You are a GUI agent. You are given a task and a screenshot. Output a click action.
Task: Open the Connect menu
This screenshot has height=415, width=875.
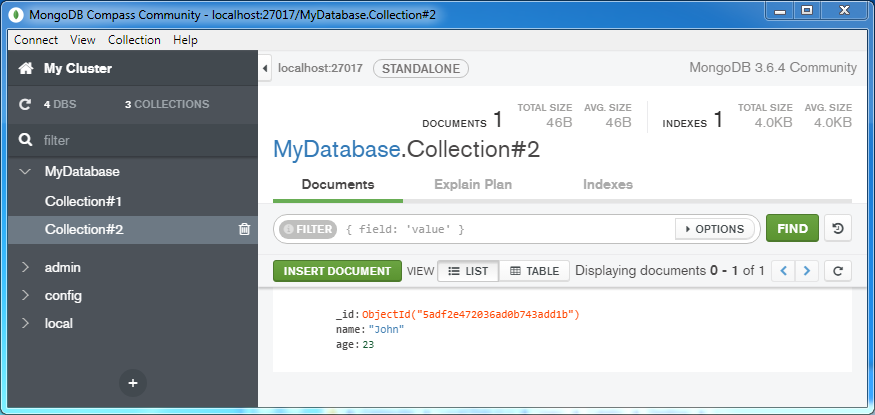[36, 40]
